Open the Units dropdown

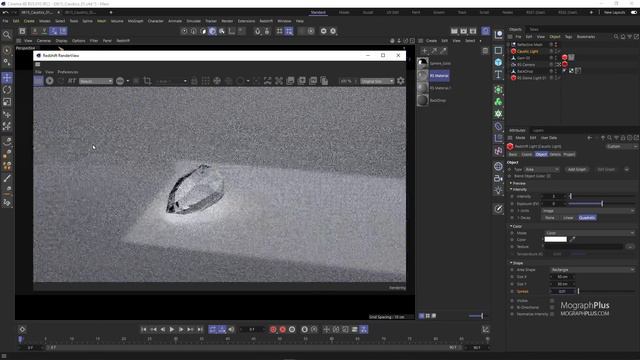click(588, 211)
